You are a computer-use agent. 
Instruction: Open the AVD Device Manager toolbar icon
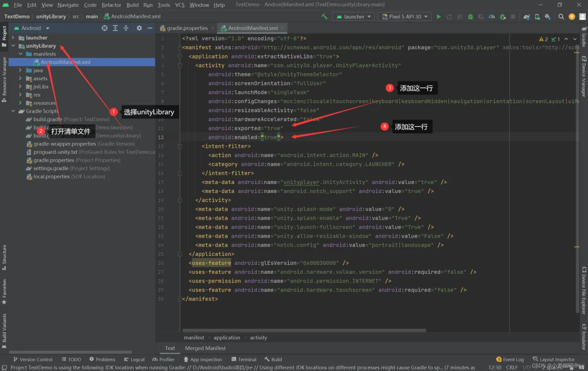pos(537,16)
